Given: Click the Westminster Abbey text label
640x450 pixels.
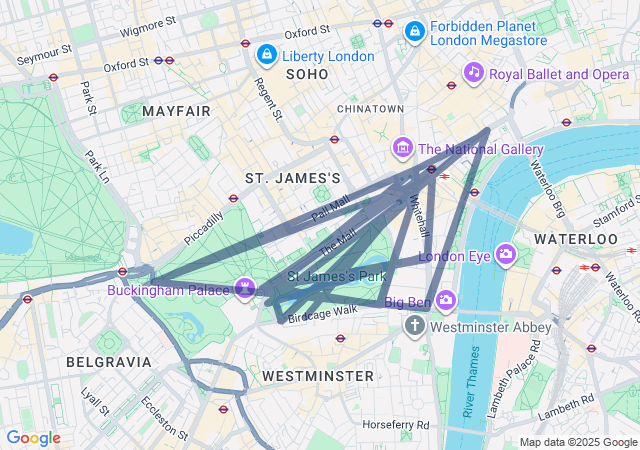Looking at the screenshot, I should pos(491,327).
